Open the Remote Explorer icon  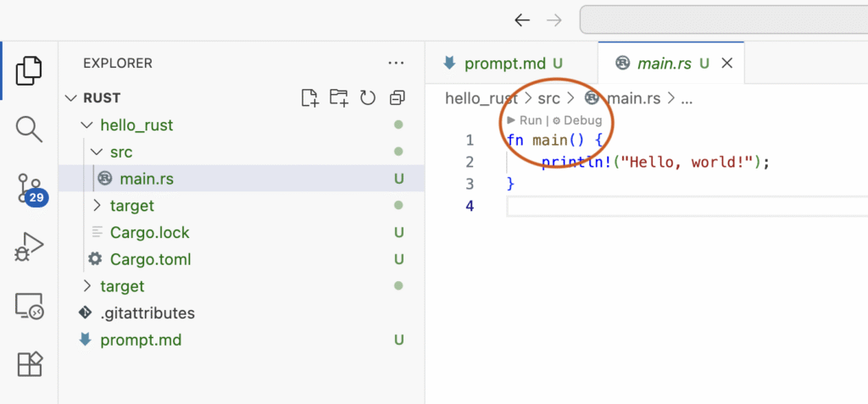[x=29, y=306]
